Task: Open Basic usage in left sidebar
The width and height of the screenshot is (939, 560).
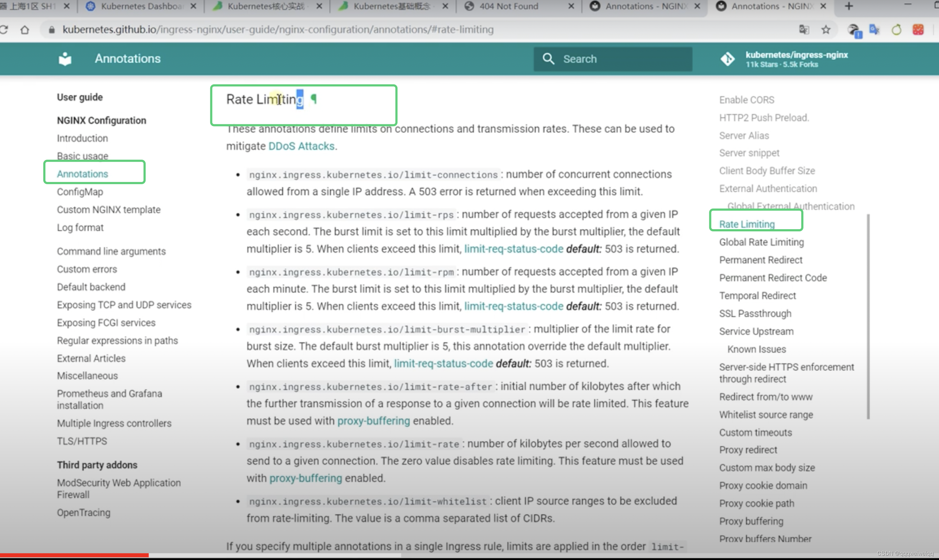Action: coord(82,156)
